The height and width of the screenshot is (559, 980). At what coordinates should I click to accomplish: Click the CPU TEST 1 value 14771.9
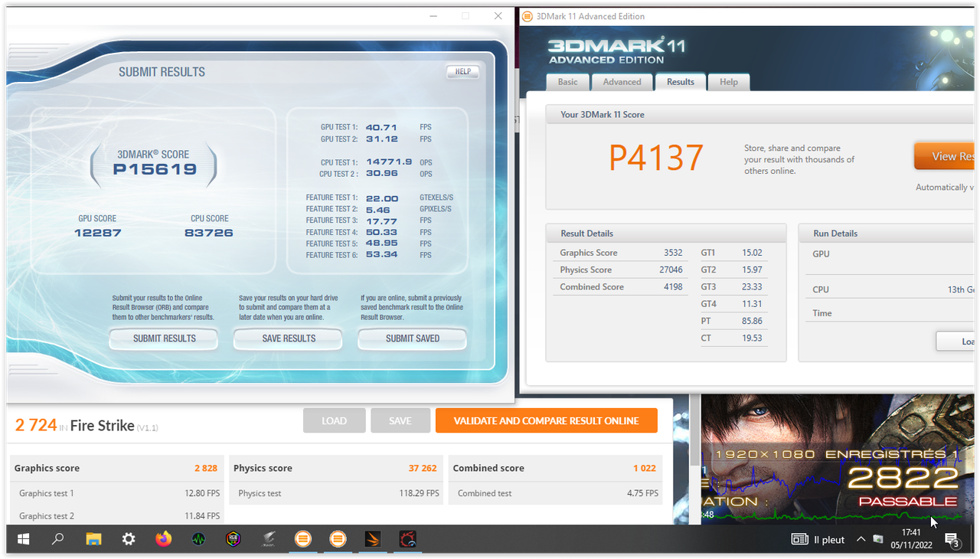(389, 162)
